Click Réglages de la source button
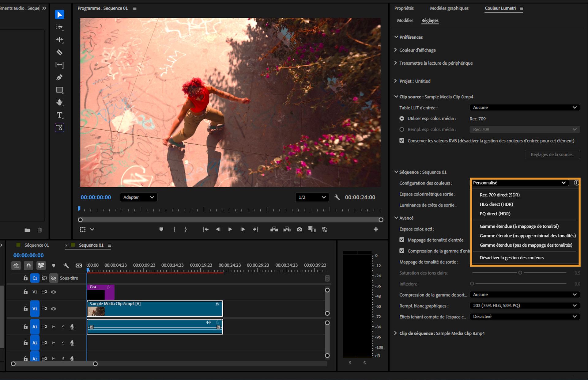 552,154
